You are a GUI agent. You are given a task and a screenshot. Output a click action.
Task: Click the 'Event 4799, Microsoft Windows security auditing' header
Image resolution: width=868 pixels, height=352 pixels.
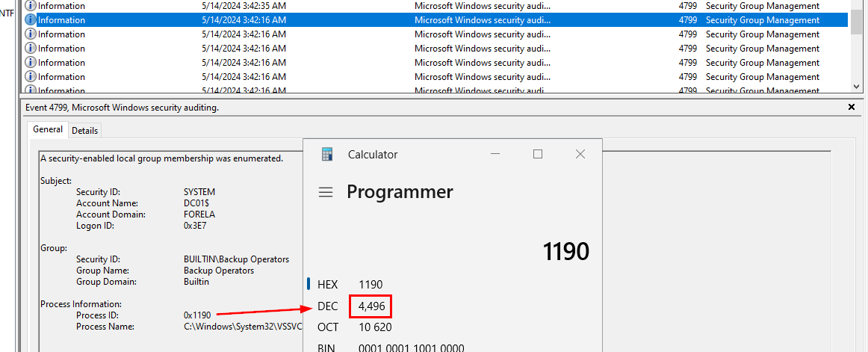(x=123, y=108)
